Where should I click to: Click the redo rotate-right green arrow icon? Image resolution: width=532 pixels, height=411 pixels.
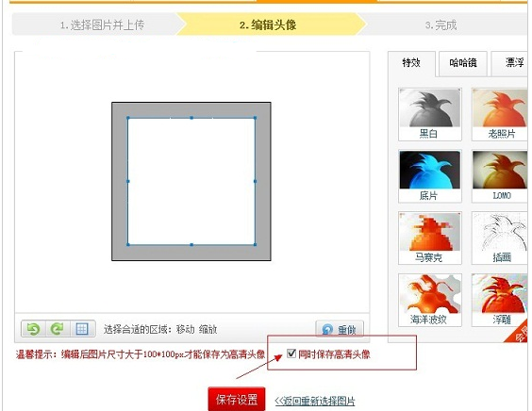pyautogui.click(x=58, y=329)
